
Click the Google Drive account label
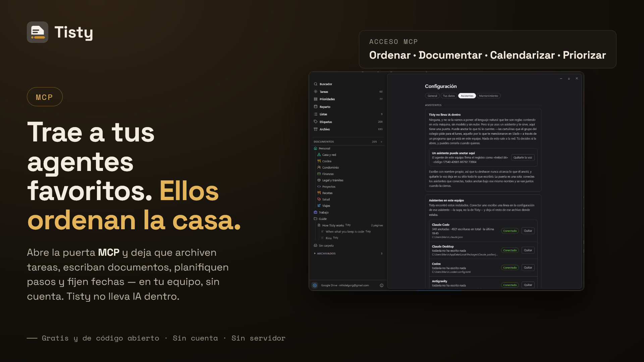[x=345, y=286]
